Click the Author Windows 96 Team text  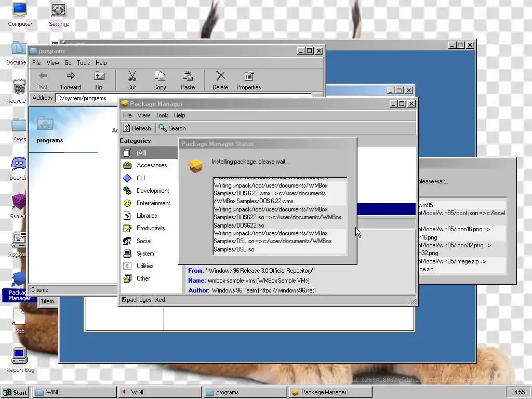[x=252, y=290]
